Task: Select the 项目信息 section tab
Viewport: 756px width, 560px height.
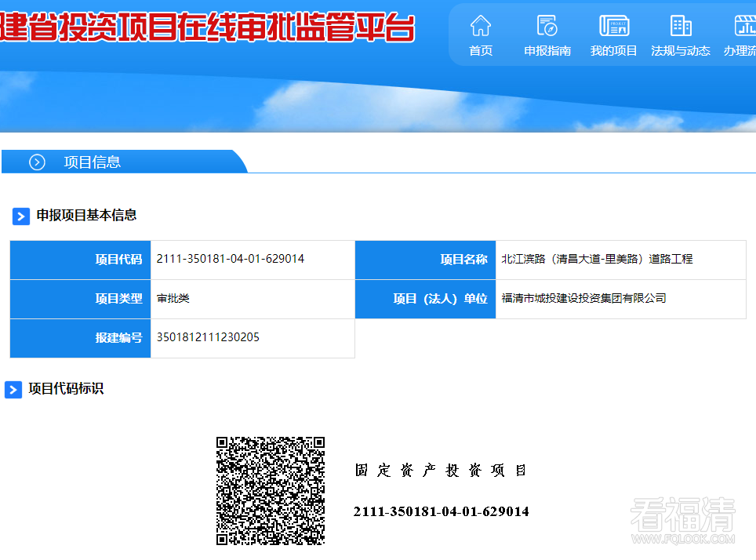Action: coord(92,162)
